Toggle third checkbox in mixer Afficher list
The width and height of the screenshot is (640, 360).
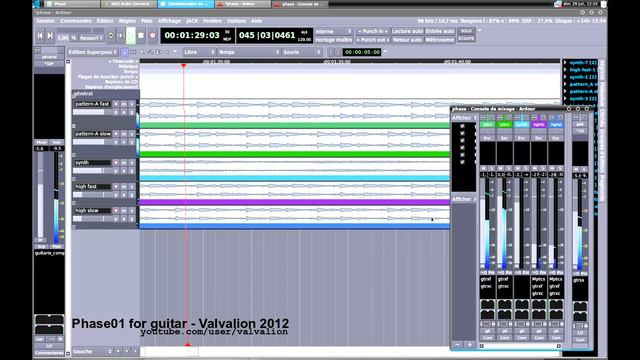[x=462, y=140]
